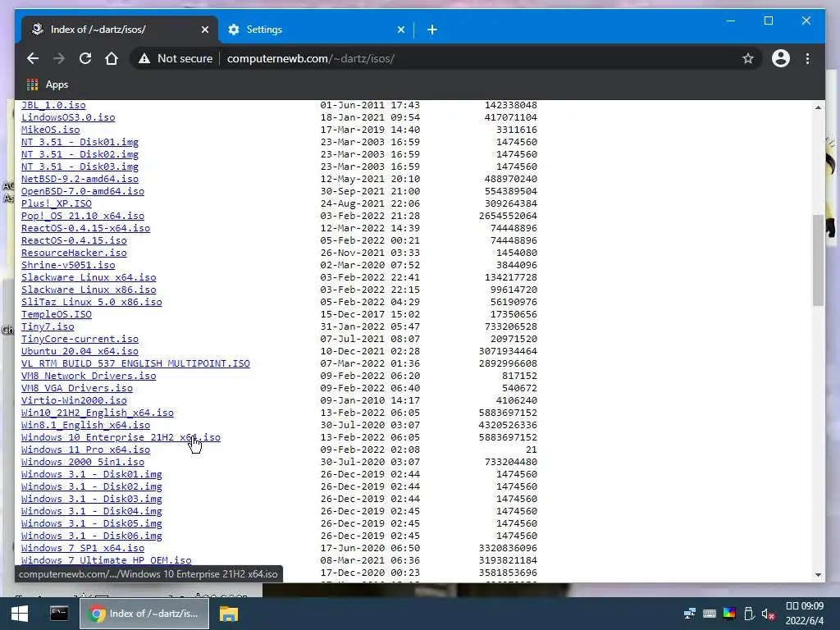Click Windows 7 Ultimate HP OEM.iso link
The height and width of the screenshot is (630, 840).
pyautogui.click(x=106, y=560)
